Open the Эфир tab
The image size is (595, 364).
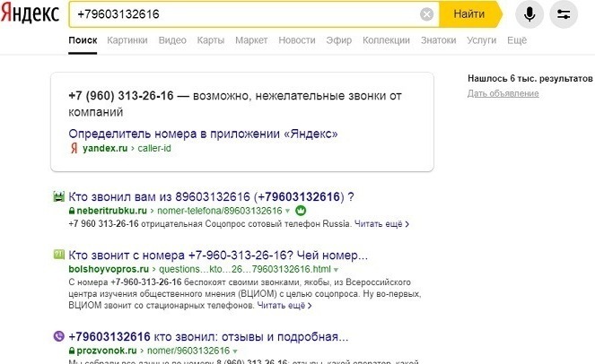click(339, 40)
